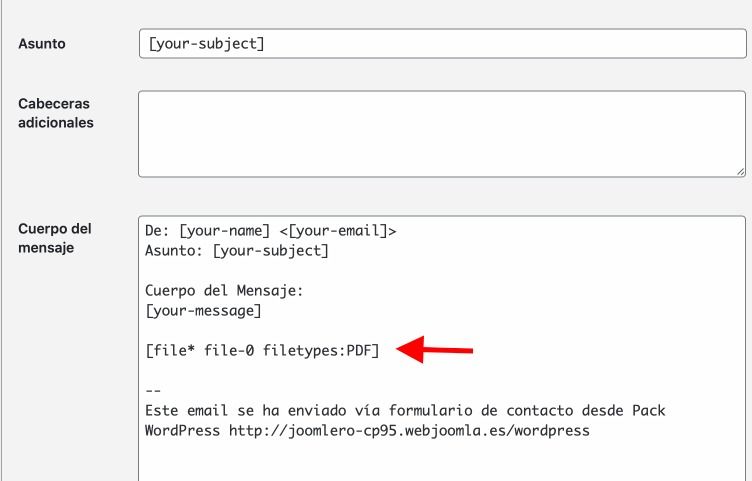Click the 'Cuerpo del Mensaje:' line
Screen dimensions: 752x481
pyautogui.click(x=224, y=291)
